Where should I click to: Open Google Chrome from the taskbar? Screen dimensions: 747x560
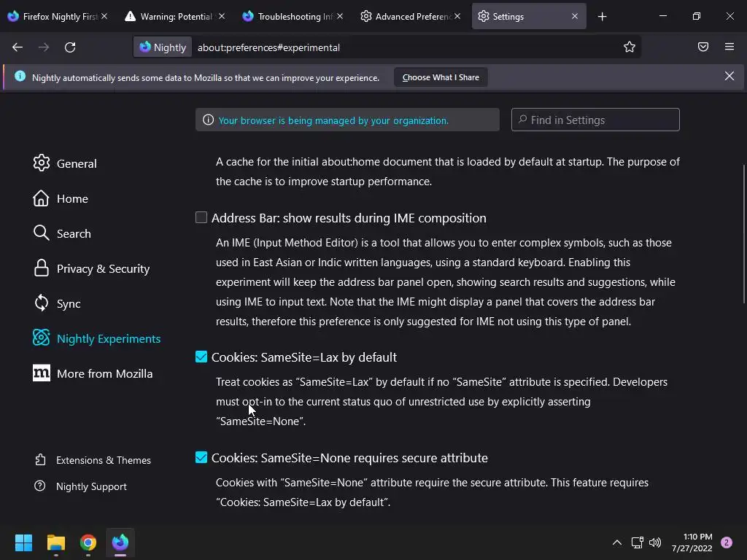(88, 542)
